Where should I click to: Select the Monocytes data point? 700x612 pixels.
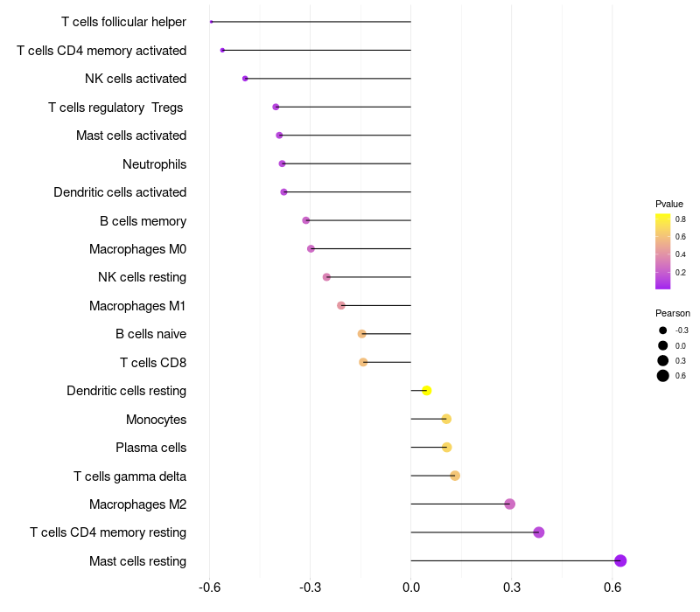coord(446,419)
